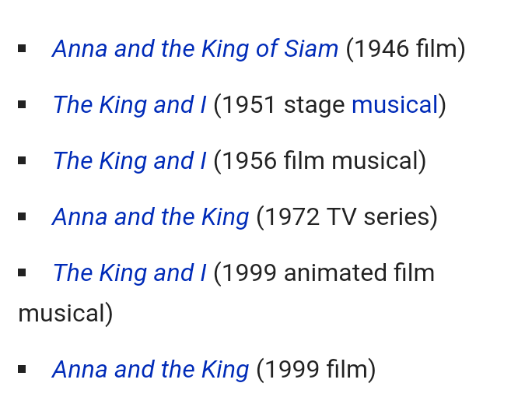Click the '(1999 animated film' text
The image size is (532, 404).
click(324, 273)
